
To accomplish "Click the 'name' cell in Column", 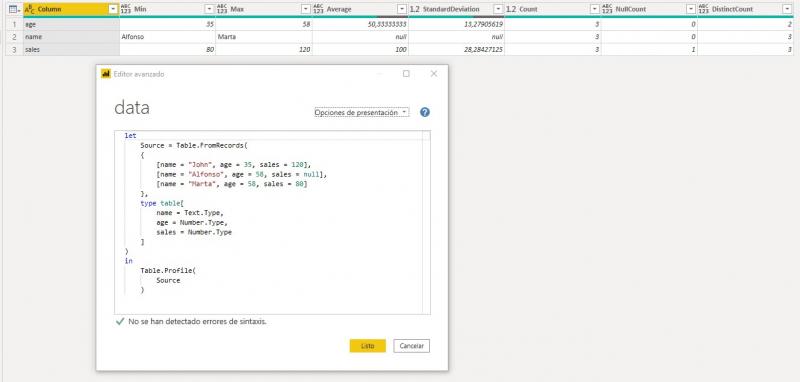I will click(x=71, y=37).
